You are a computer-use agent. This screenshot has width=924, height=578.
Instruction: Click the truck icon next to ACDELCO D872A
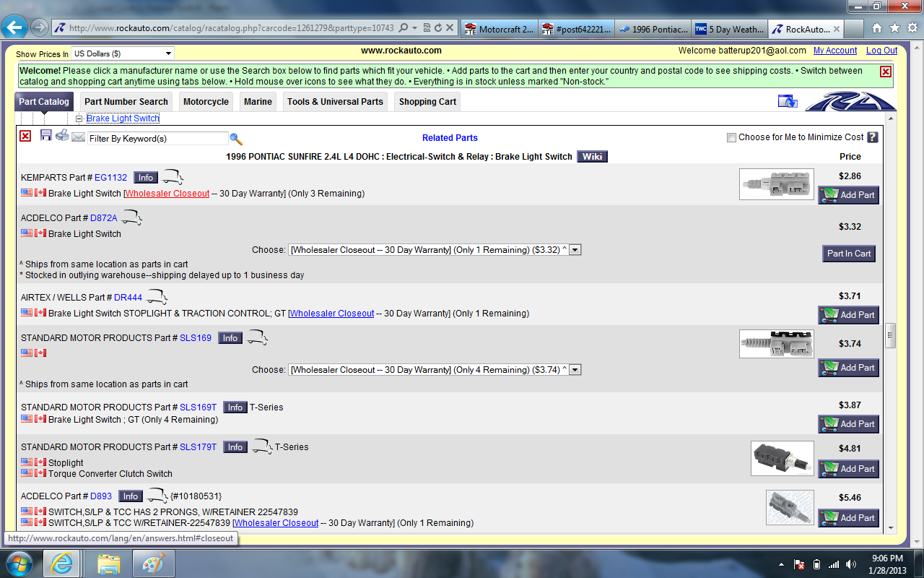click(x=131, y=217)
